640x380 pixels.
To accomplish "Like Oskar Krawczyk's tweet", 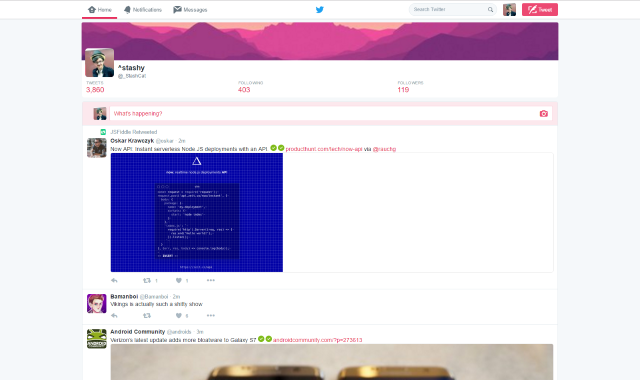I will (x=179, y=280).
